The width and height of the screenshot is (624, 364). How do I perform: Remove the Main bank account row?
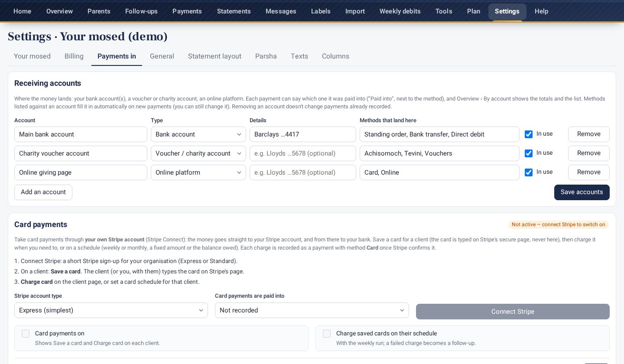(589, 134)
